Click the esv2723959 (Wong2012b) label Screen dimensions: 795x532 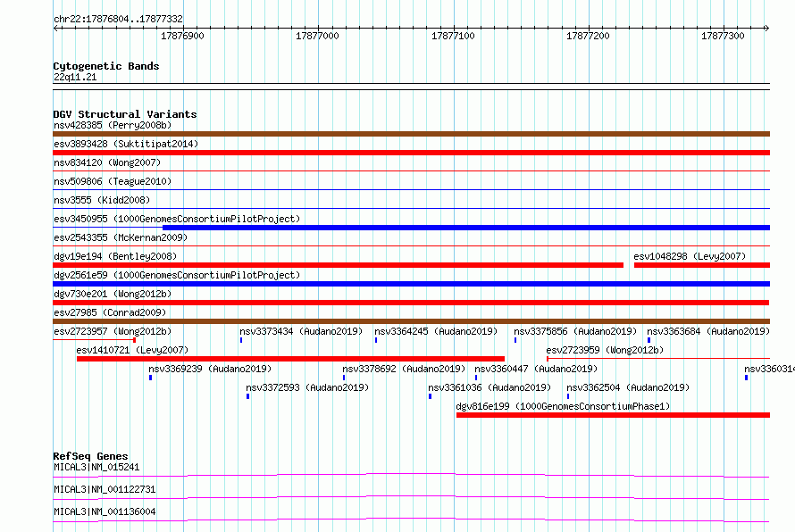tap(605, 350)
